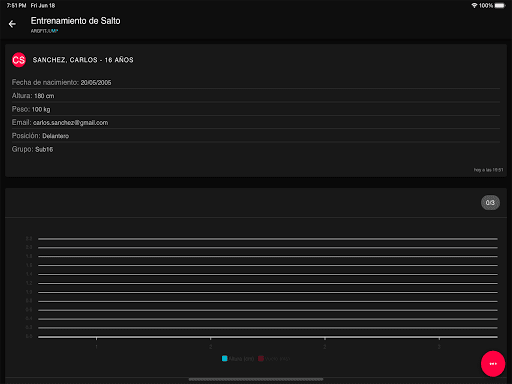Tap the Wi-Fi status icon
The width and height of the screenshot is (512, 384).
point(474,6)
